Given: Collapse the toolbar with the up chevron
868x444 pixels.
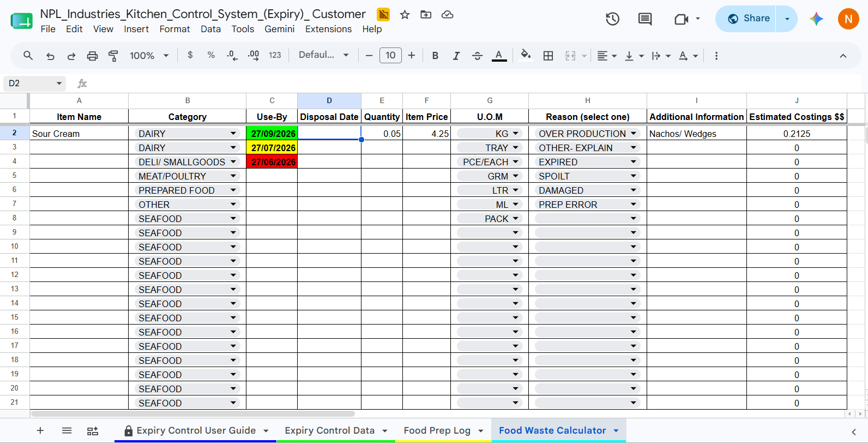Looking at the screenshot, I should pyautogui.click(x=843, y=56).
